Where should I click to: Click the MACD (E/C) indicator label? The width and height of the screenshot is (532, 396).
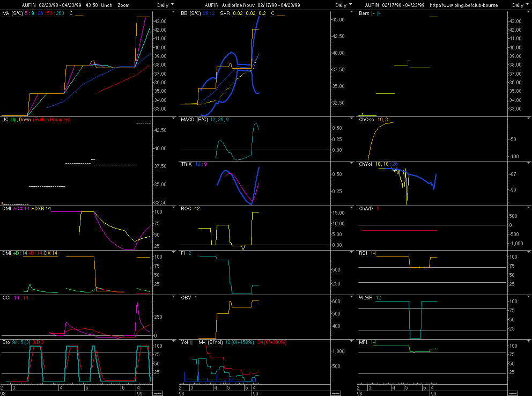point(194,120)
